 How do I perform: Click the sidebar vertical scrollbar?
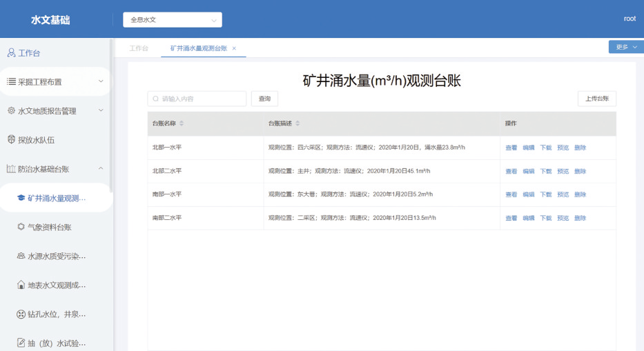pyautogui.click(x=111, y=115)
